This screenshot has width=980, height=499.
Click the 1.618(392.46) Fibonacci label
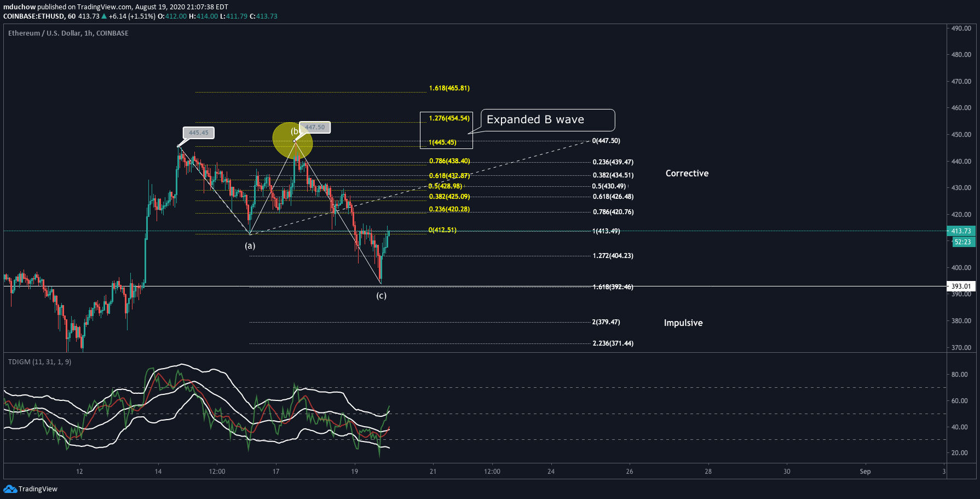(x=613, y=287)
